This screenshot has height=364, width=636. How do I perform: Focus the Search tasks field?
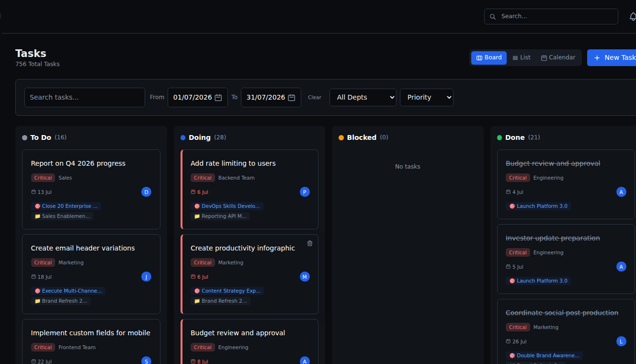click(85, 97)
